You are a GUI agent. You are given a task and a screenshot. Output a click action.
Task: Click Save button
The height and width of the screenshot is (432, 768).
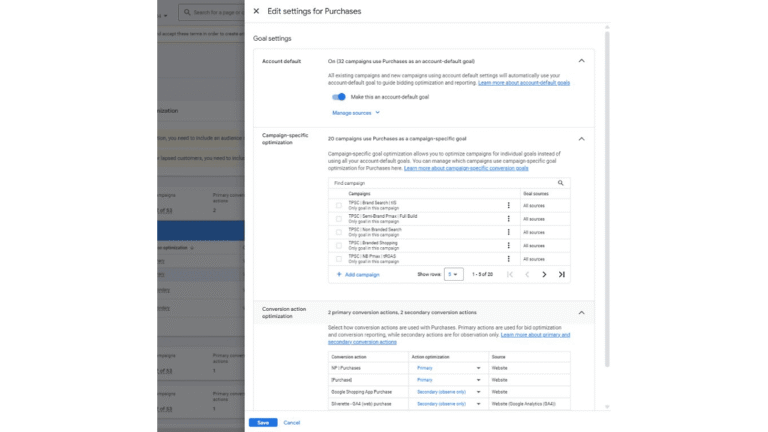click(x=263, y=422)
